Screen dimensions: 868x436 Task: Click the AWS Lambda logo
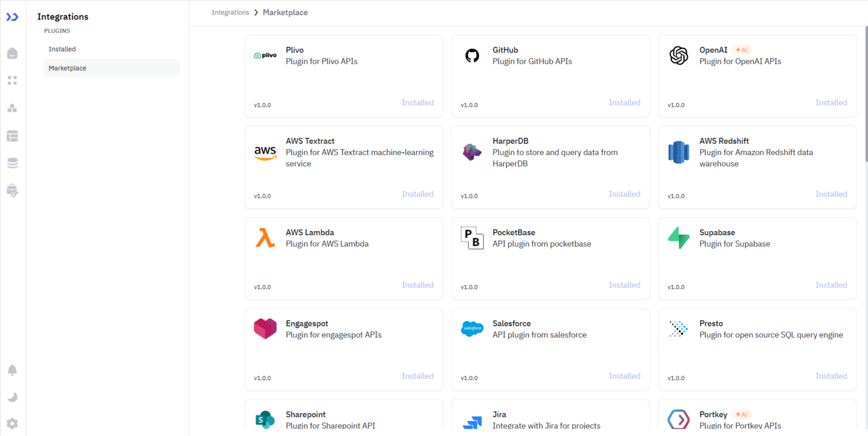pyautogui.click(x=265, y=238)
